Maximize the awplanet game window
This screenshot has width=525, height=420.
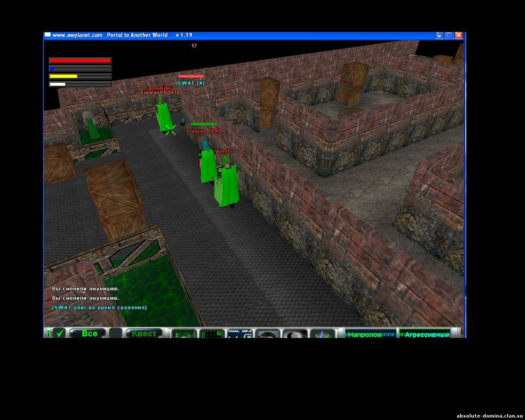coord(449,35)
